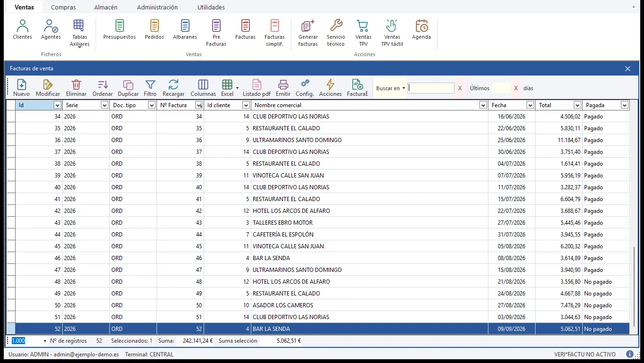Open the Fecha column filter dropdown
The height and width of the screenshot is (363, 644).
[x=530, y=105]
